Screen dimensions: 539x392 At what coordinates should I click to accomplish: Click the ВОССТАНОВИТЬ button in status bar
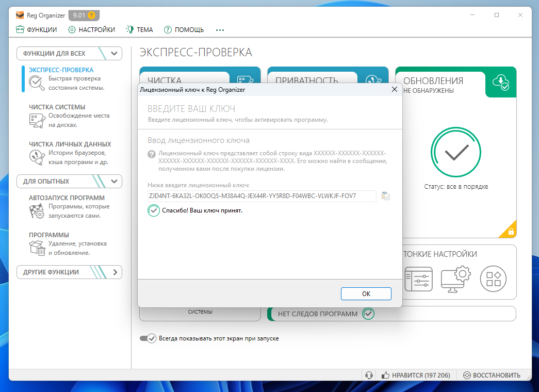coord(492,375)
